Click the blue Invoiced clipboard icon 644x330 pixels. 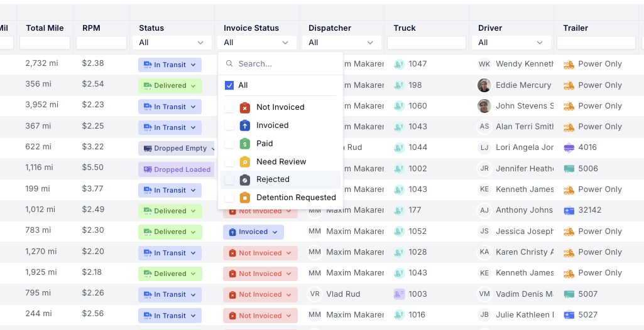[x=245, y=125]
